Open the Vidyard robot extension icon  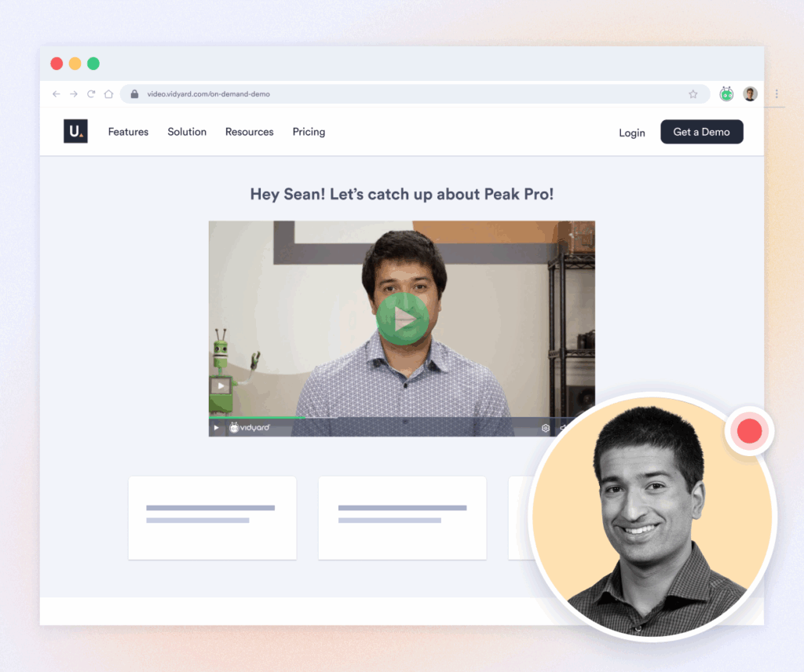(727, 94)
